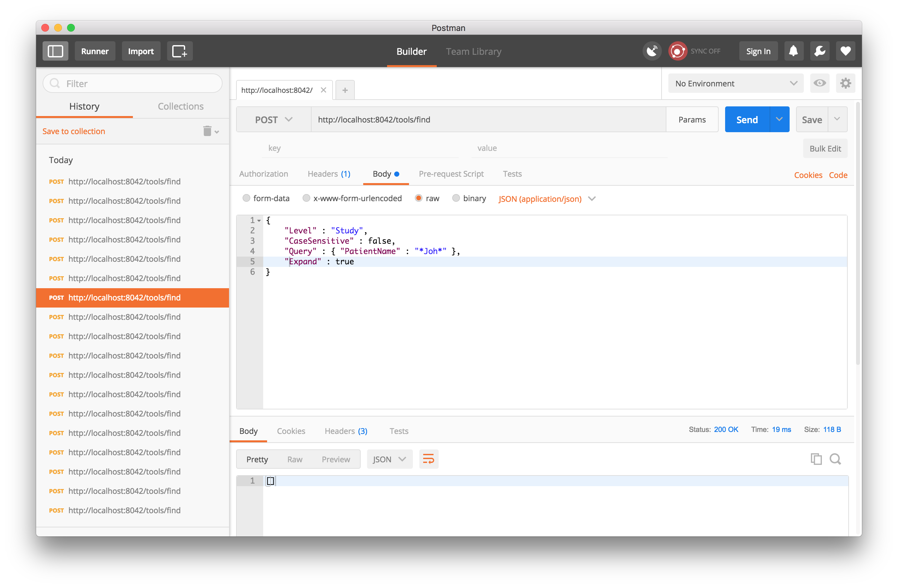Click the Params button
Viewport: 898px width, 588px height.
(x=692, y=120)
